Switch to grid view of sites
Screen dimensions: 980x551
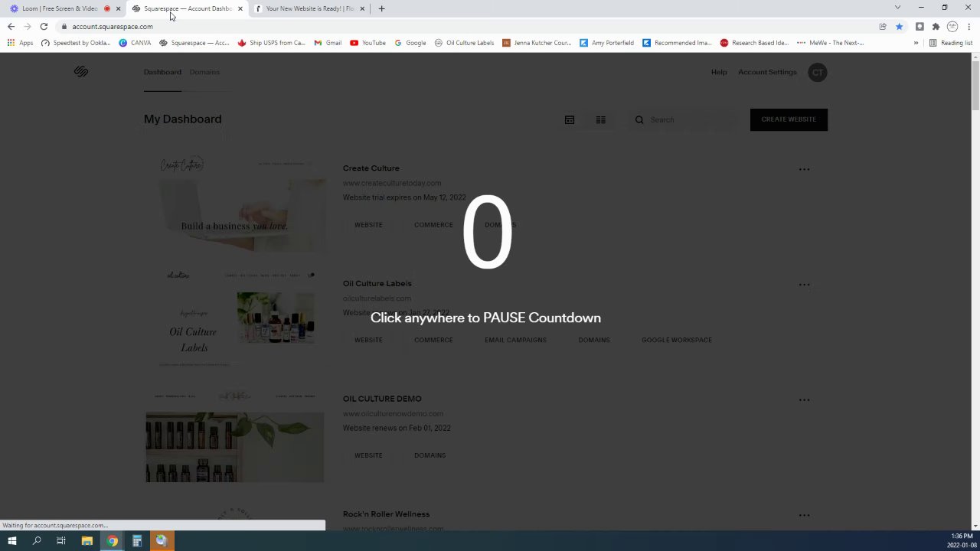570,120
